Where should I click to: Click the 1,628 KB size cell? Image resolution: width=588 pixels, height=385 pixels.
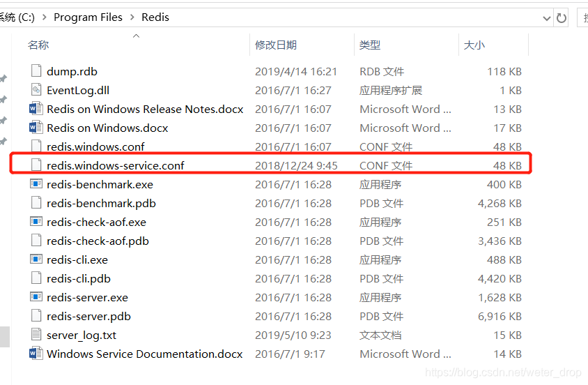click(x=500, y=297)
